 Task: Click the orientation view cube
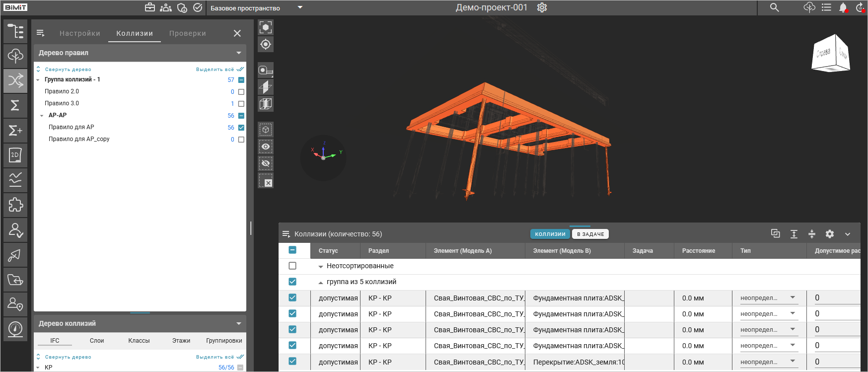[x=830, y=54]
